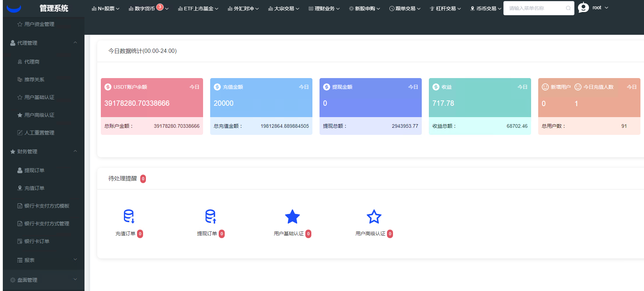The height and width of the screenshot is (291, 644).
Task: Expand the 报表 sidebar submenu
Action: coord(75,260)
